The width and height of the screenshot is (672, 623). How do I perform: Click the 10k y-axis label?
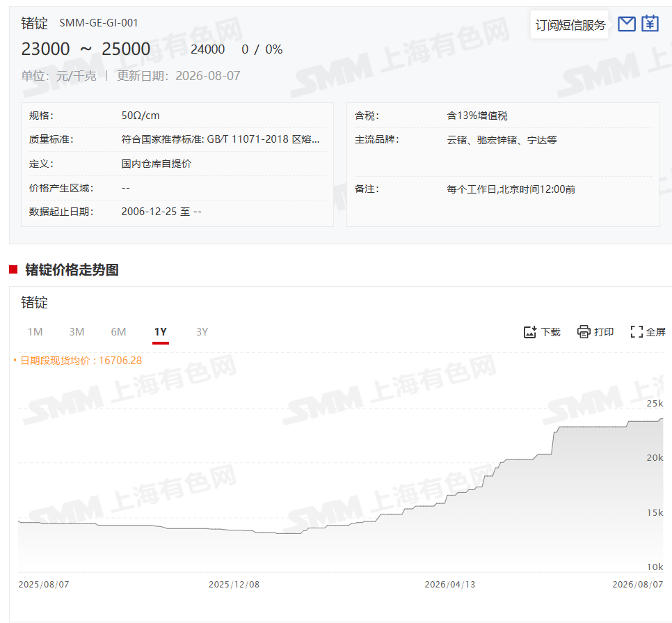[x=655, y=567]
